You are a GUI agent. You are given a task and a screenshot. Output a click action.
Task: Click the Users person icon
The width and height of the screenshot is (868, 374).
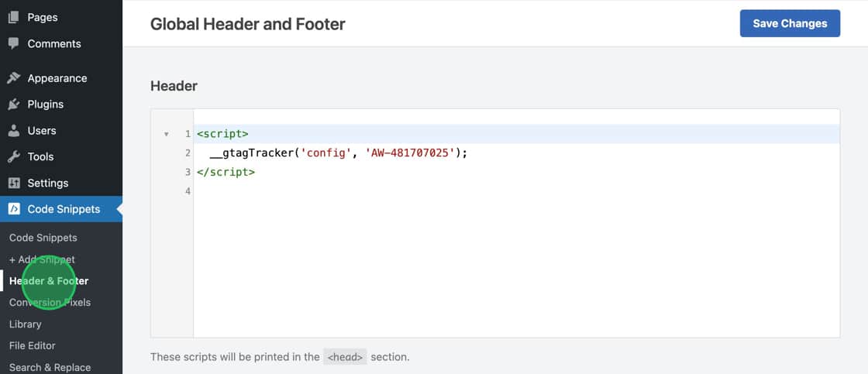[14, 131]
